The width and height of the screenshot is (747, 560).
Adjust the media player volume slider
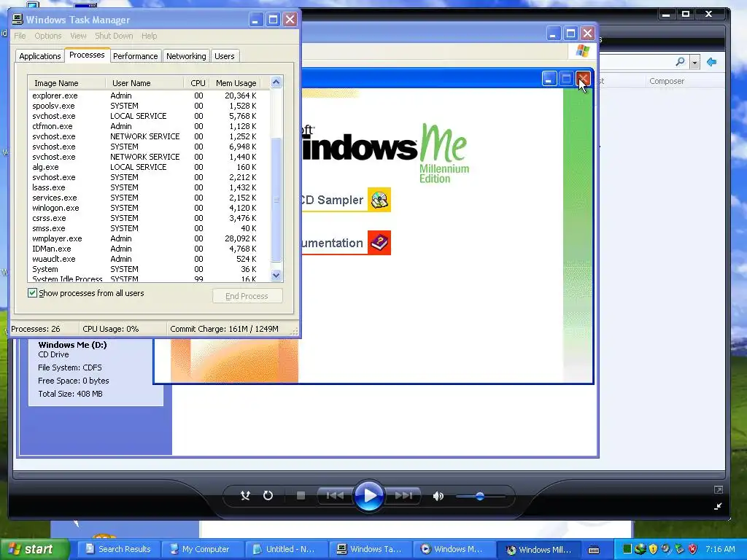pyautogui.click(x=480, y=496)
